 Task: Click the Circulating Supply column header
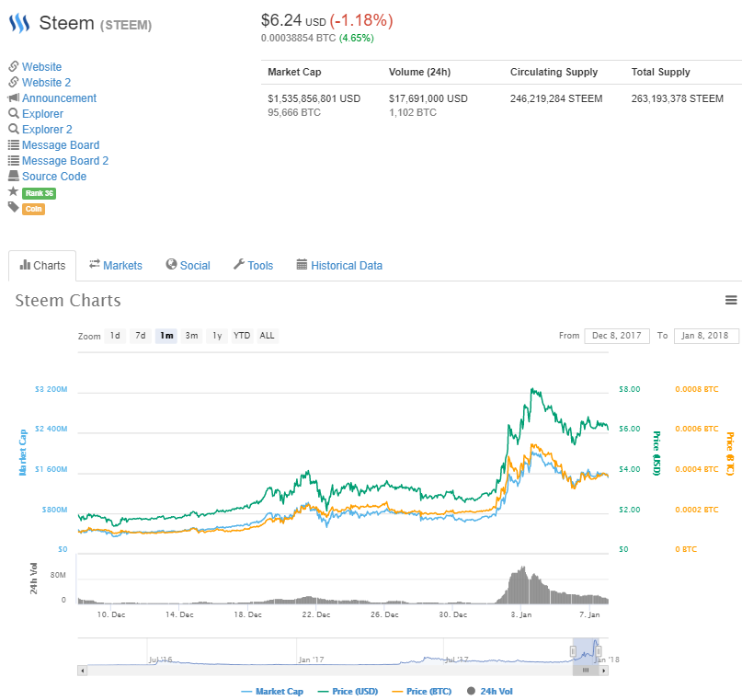[554, 72]
